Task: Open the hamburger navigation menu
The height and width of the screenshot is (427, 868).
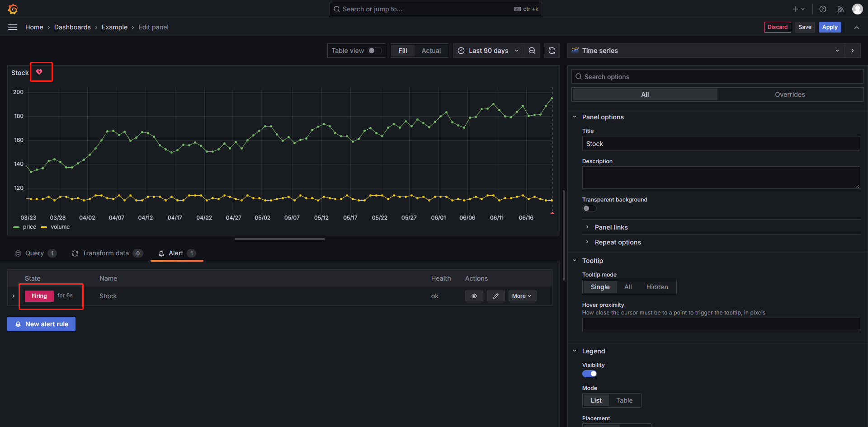Action: click(13, 27)
